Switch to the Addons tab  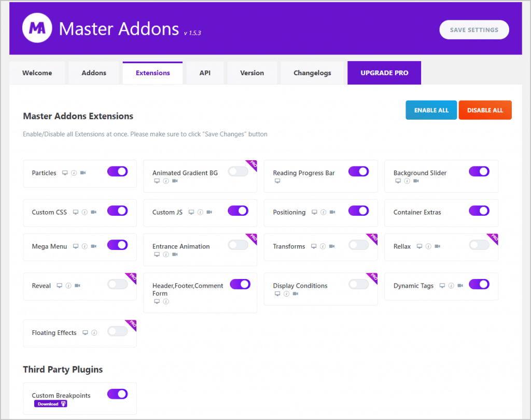click(x=94, y=73)
